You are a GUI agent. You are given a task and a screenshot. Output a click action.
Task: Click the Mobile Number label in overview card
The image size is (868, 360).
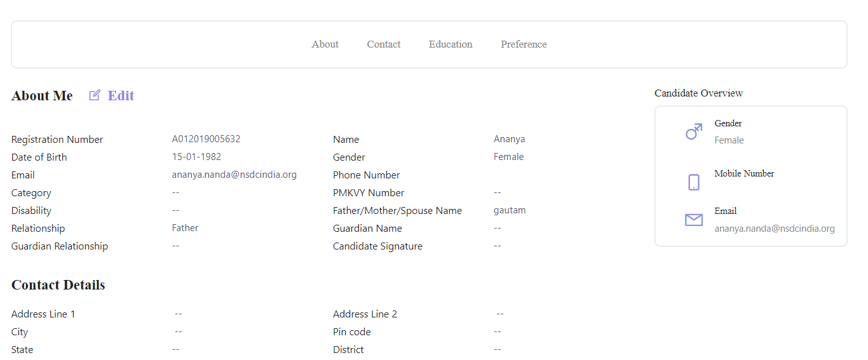pyautogui.click(x=743, y=173)
